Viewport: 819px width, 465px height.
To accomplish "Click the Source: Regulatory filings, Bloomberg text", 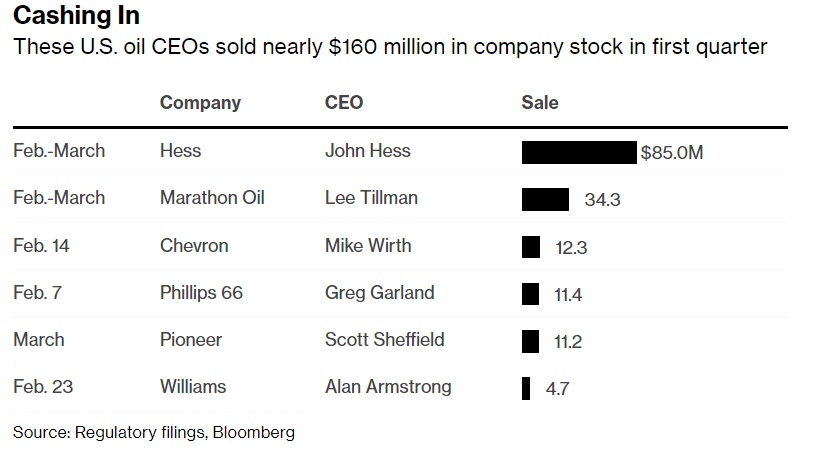I will pos(154,433).
